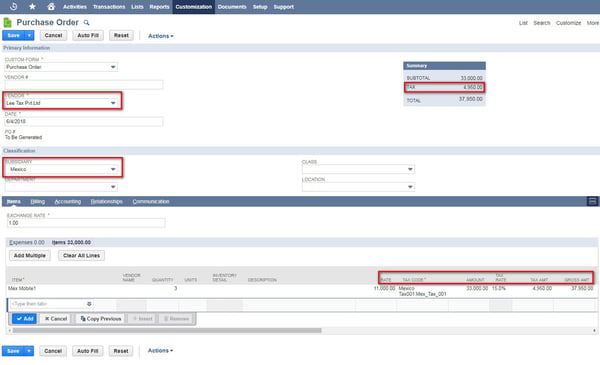600x365 pixels.
Task: Open the item picker double-arrow icon
Action: [x=89, y=304]
